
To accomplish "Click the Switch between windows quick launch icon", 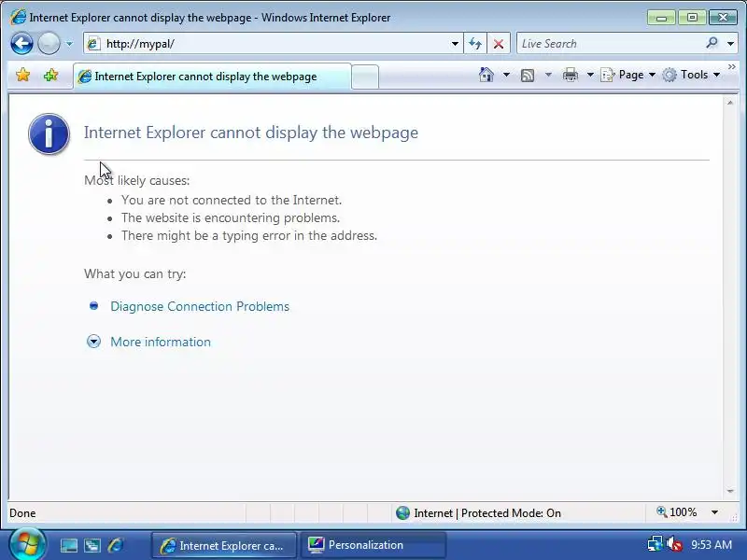I will tap(92, 545).
